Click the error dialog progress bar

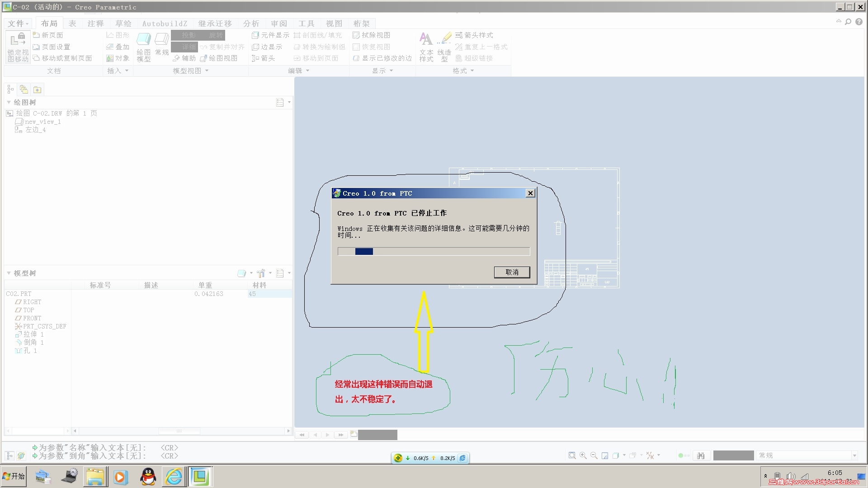click(x=434, y=252)
